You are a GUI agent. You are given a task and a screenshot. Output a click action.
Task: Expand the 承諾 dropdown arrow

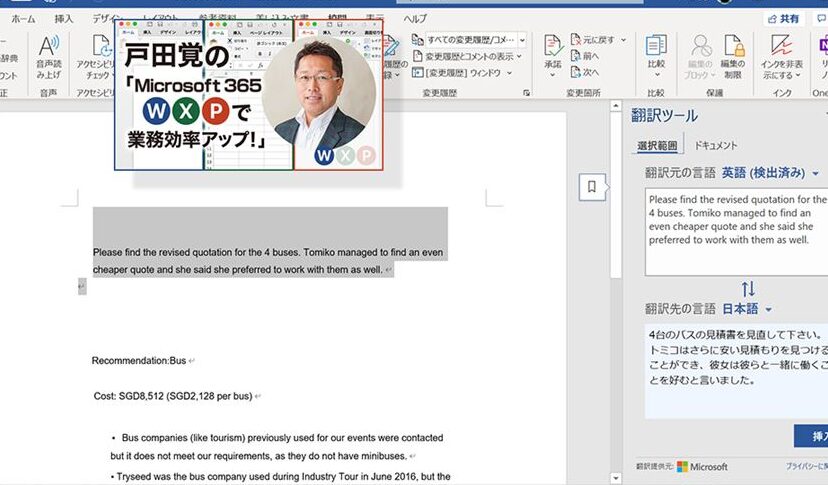[x=553, y=75]
